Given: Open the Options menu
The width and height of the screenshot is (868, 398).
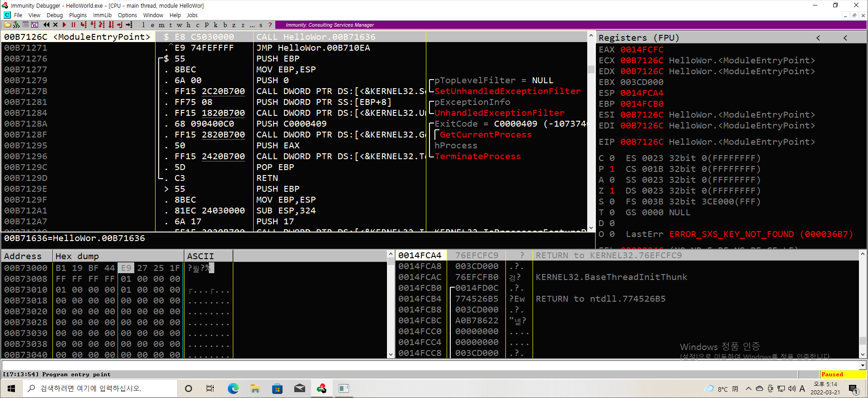Looking at the screenshot, I should tap(127, 15).
